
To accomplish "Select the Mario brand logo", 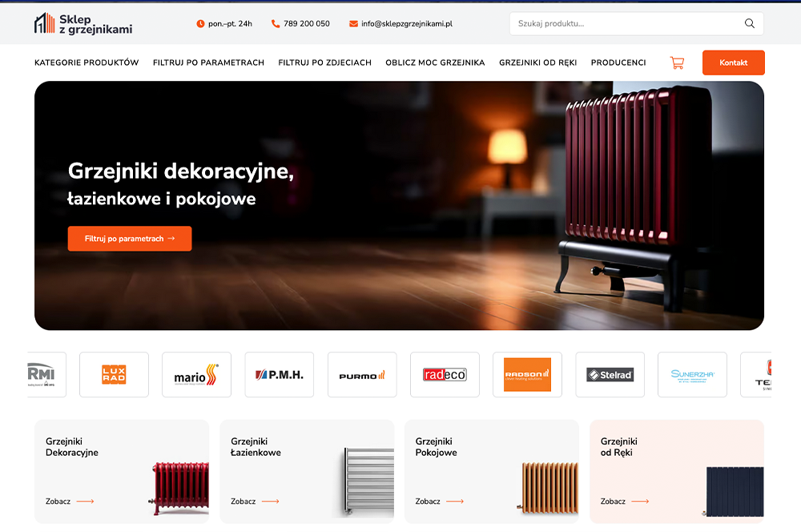I will point(196,374).
